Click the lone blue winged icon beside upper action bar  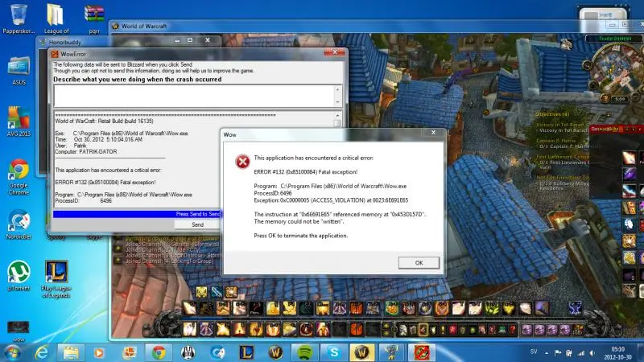pyautogui.click(x=575, y=308)
